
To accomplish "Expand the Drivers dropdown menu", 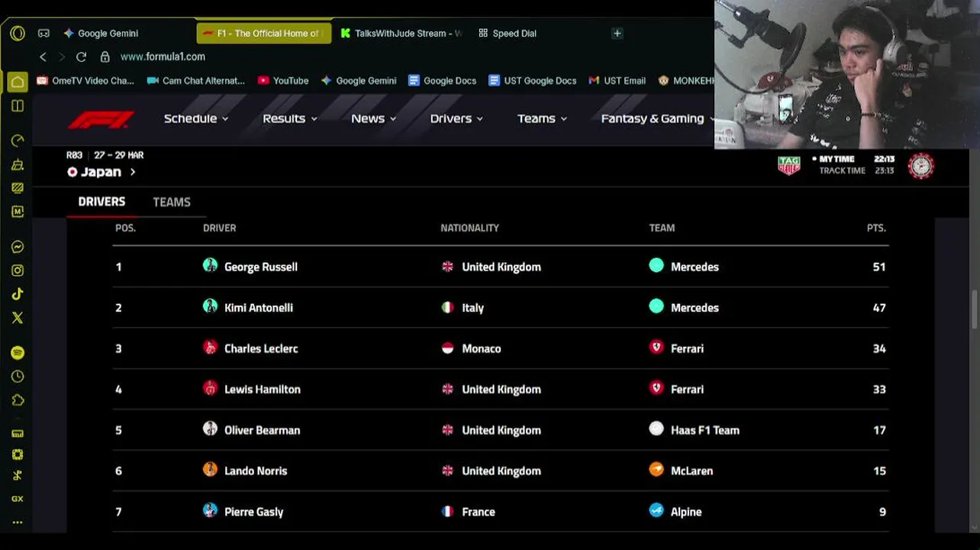I will point(456,118).
